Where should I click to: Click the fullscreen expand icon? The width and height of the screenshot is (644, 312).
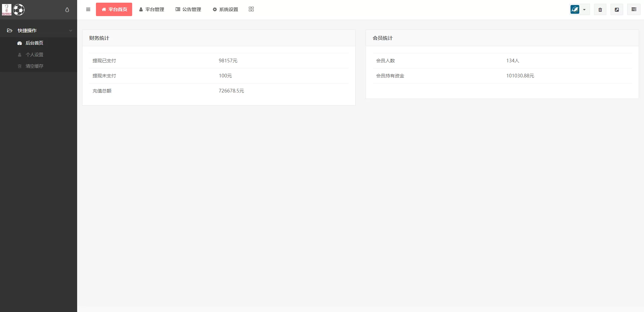tap(617, 10)
